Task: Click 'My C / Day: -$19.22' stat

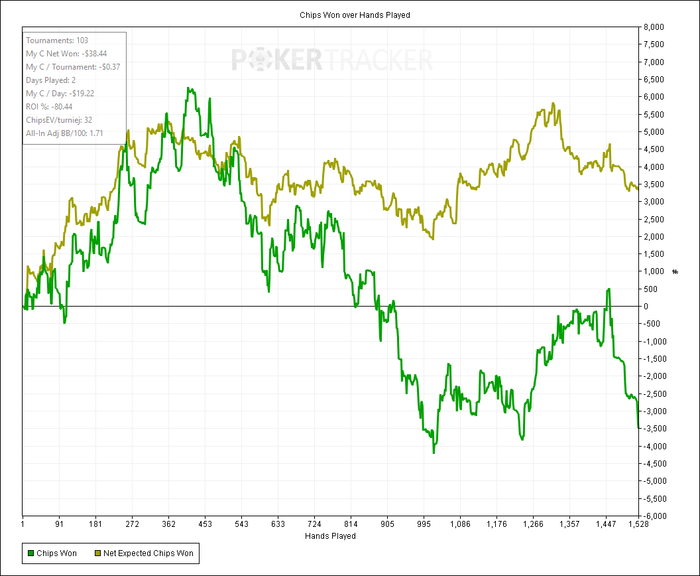Action: pyautogui.click(x=60, y=93)
